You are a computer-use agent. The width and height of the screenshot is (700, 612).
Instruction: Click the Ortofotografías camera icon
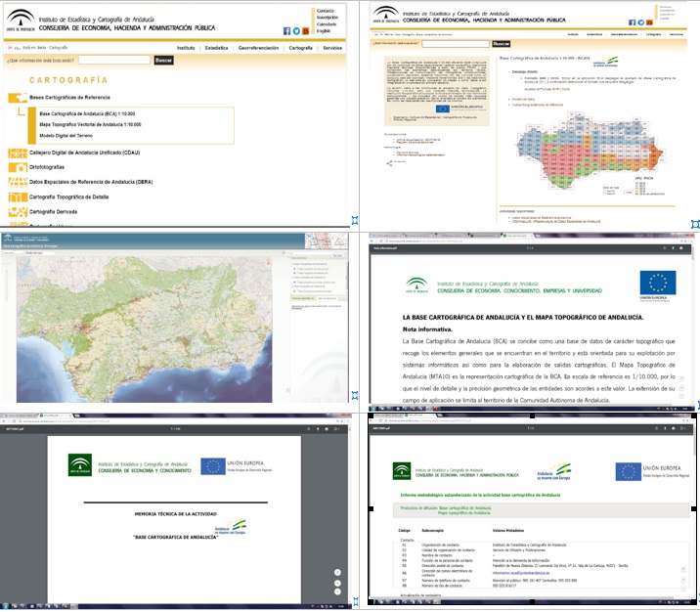coord(18,168)
